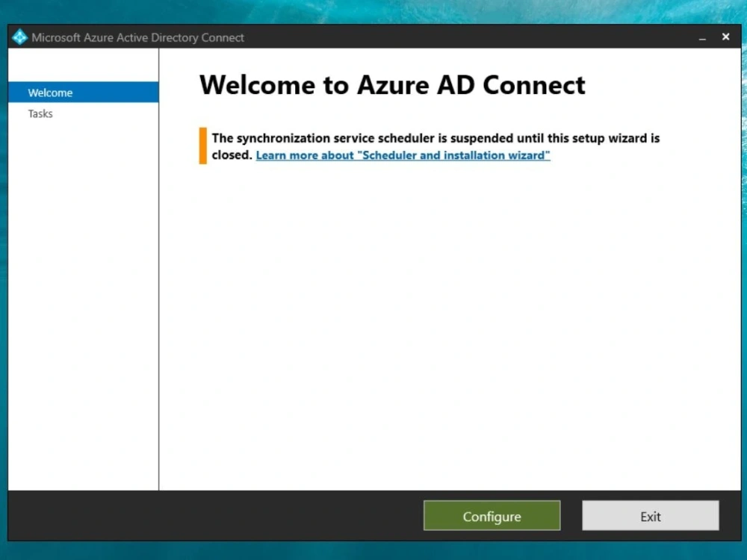Viewport: 747px width, 560px height.
Task: Close the Azure AD Connect window
Action: [x=725, y=37]
